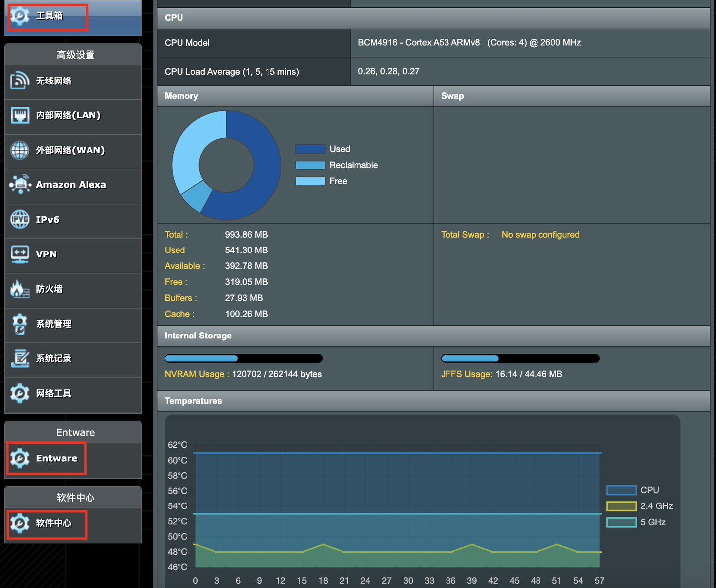The image size is (716, 588).
Task: Toggle the CPU temperature legend swatch
Action: [x=622, y=490]
